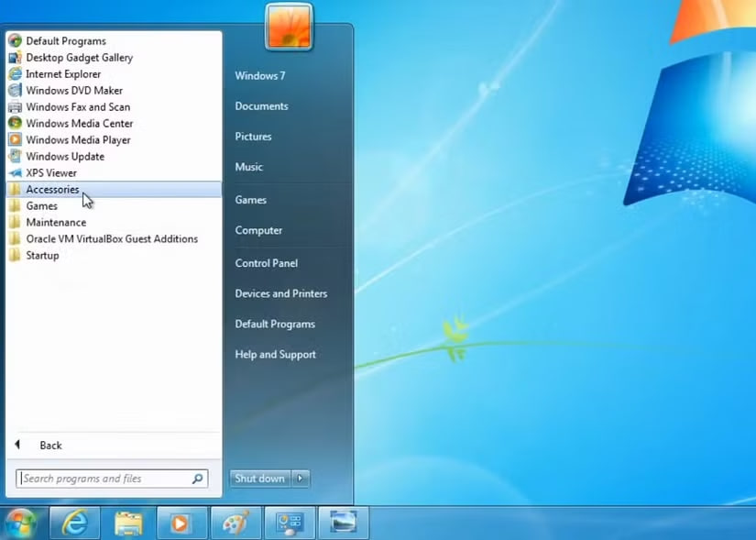
Task: Click the Start orb on the taskbar
Action: (x=20, y=523)
